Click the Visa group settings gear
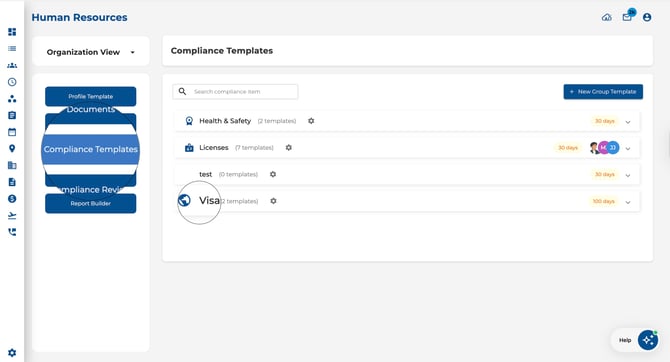This screenshot has height=362, width=670. (273, 201)
